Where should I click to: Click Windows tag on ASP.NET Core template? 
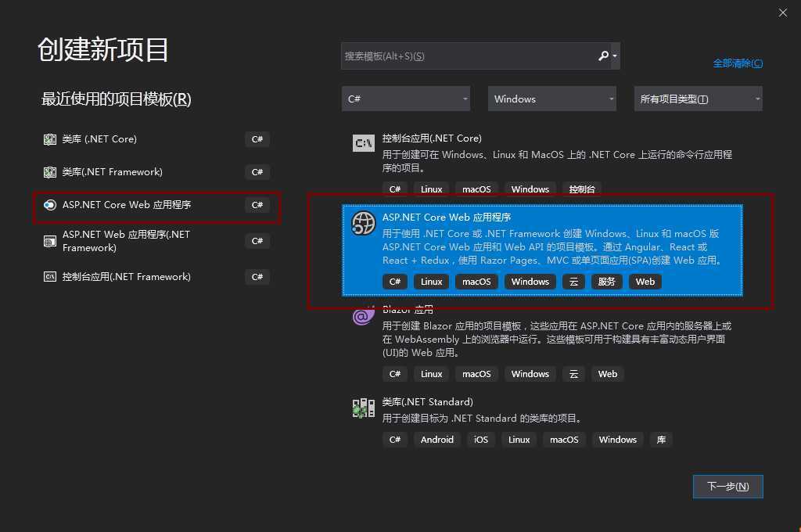[530, 282]
